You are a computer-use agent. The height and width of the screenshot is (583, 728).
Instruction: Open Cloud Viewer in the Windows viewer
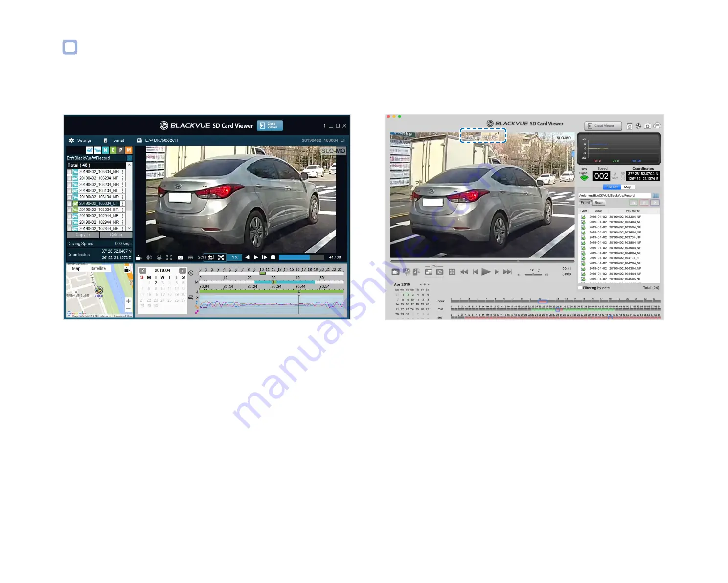pos(270,126)
